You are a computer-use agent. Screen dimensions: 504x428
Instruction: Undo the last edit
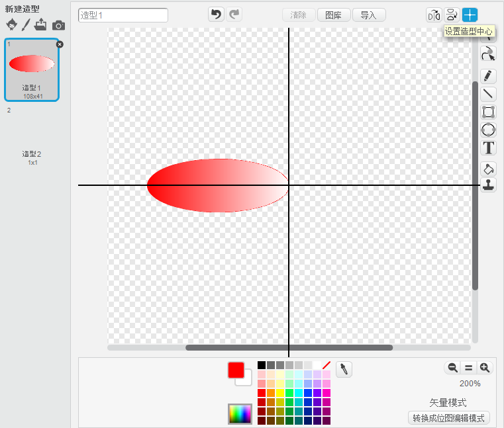pyautogui.click(x=217, y=15)
